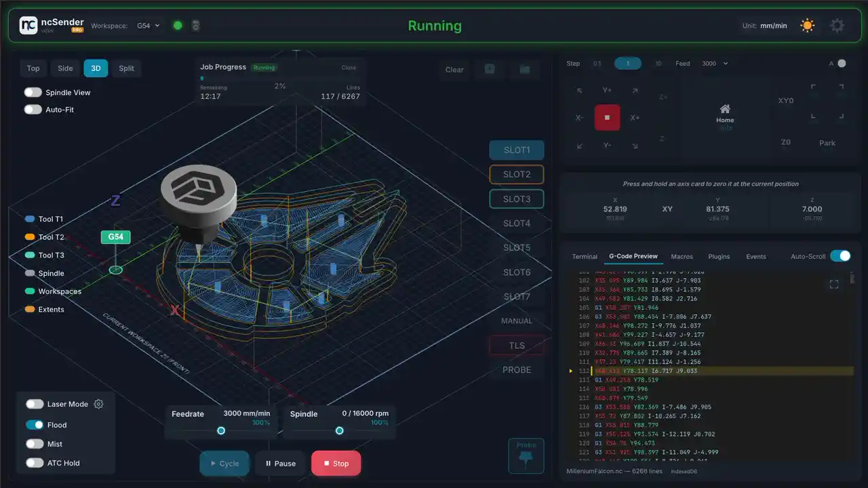Image resolution: width=868 pixels, height=488 pixels.
Task: Click the Probe icon button
Action: click(526, 455)
